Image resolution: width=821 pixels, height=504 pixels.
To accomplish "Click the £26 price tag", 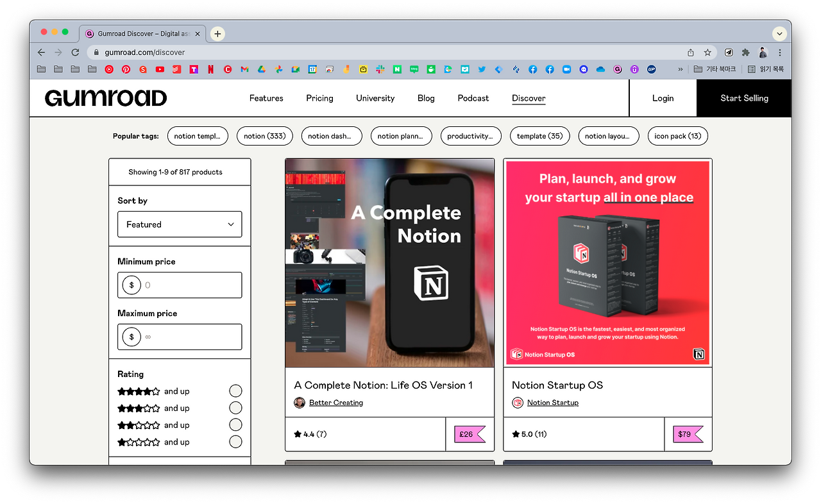I will coord(470,434).
